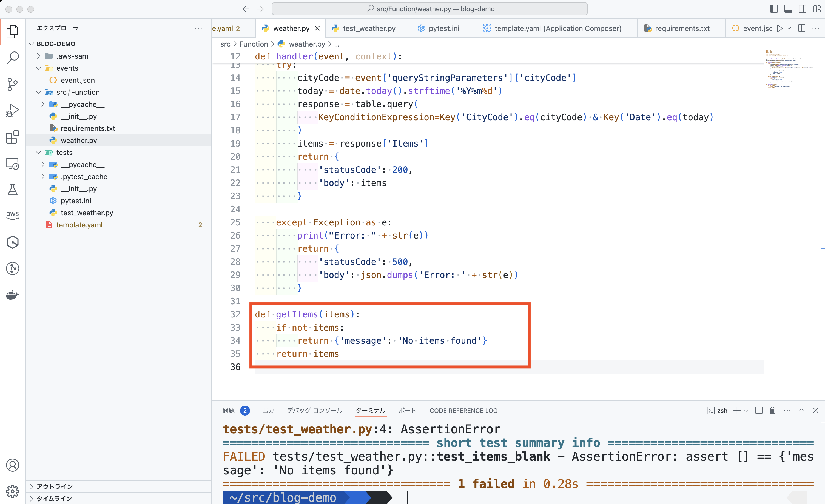Screen dimensions: 825x504
Task: Open terminal panel more actions ellipsis
Action: 787,410
